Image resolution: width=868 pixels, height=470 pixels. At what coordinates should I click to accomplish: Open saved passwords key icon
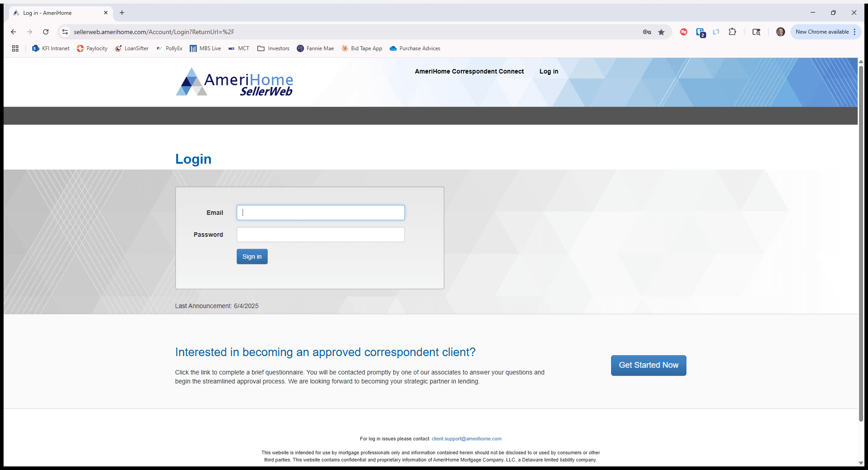point(647,32)
